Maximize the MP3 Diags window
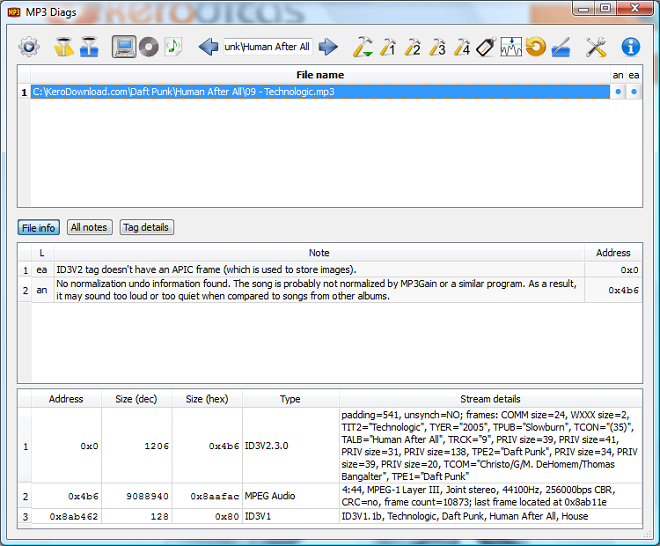The width and height of the screenshot is (660, 546). [605, 9]
